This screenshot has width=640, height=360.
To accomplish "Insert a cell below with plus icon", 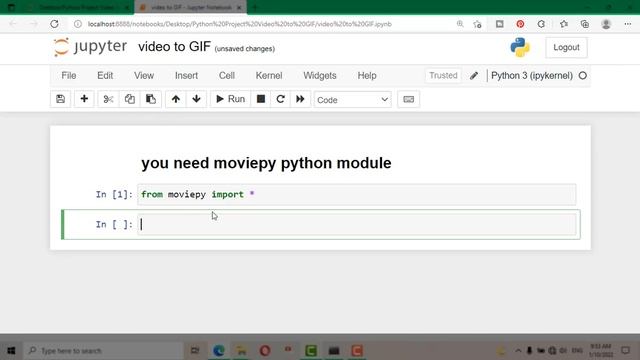I will click(84, 99).
